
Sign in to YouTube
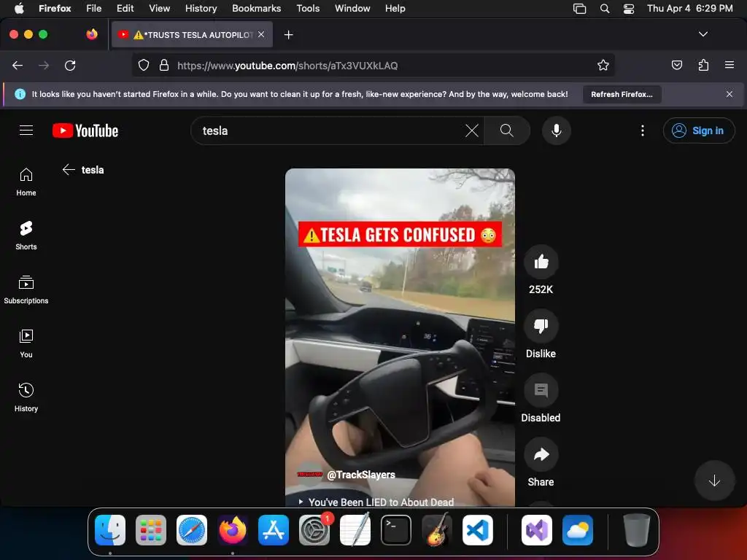tap(698, 131)
